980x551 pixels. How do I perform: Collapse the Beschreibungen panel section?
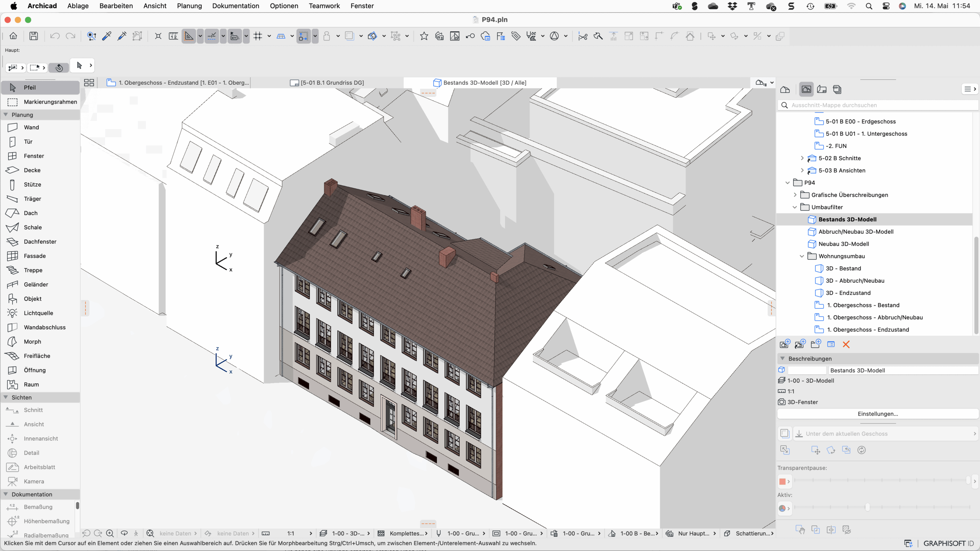coord(783,358)
